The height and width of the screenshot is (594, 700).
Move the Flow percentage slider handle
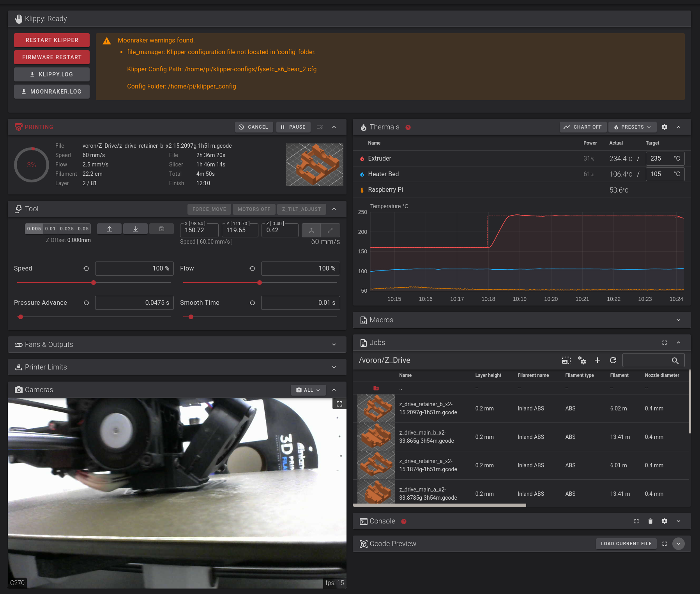[260, 283]
